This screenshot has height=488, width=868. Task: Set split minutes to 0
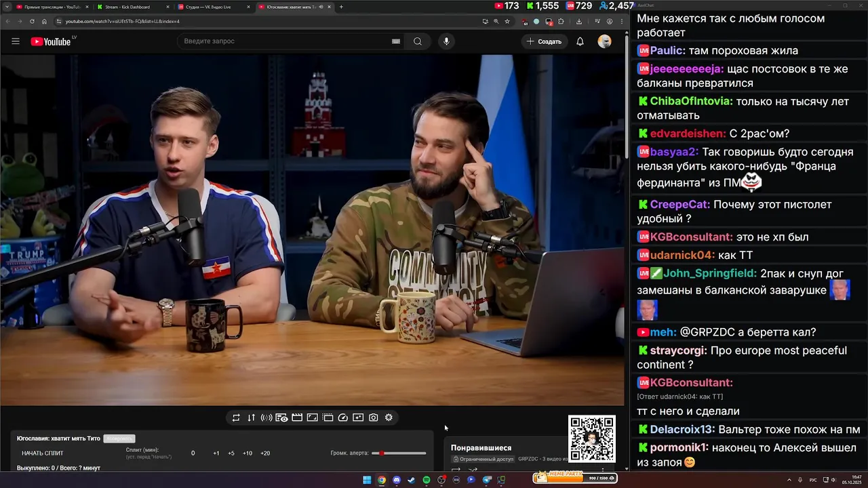click(x=193, y=453)
